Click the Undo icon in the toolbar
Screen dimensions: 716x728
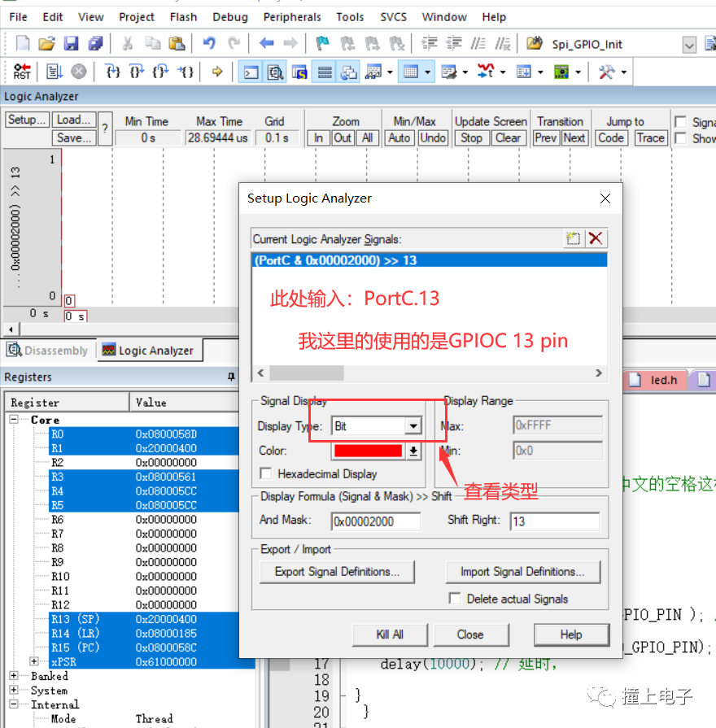(209, 41)
